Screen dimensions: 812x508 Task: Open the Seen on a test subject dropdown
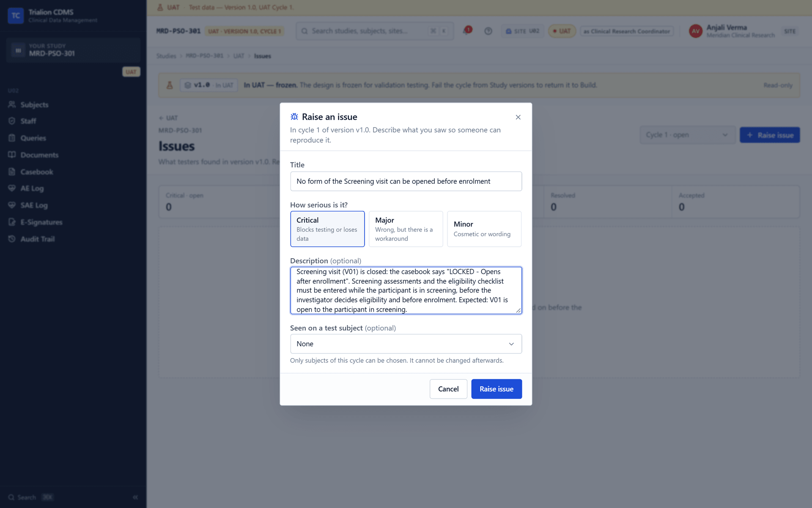(406, 344)
